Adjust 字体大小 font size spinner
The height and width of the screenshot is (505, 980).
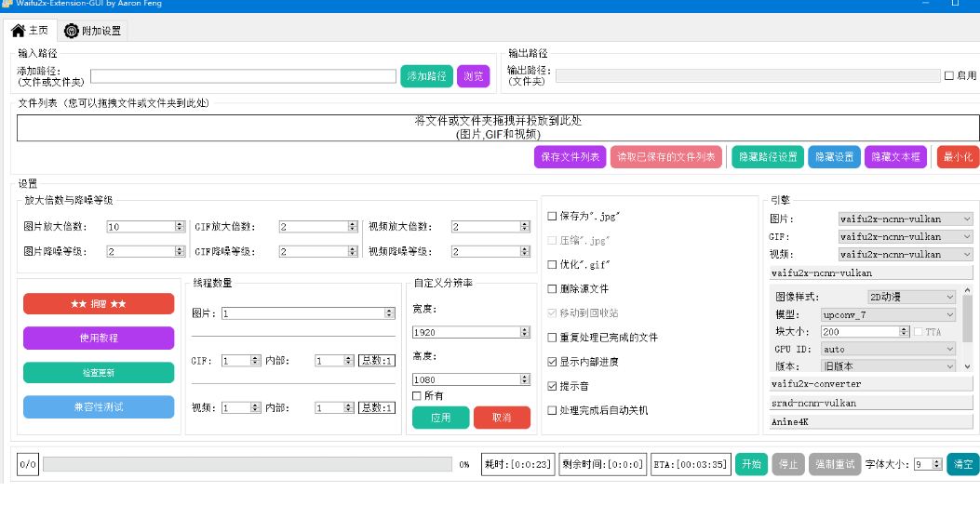937,464
